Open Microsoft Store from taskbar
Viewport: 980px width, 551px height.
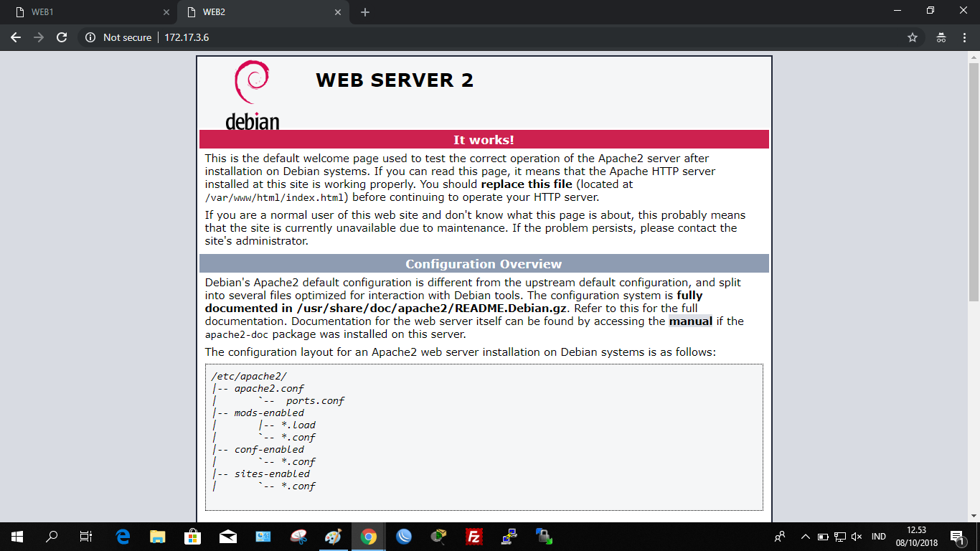tap(193, 537)
